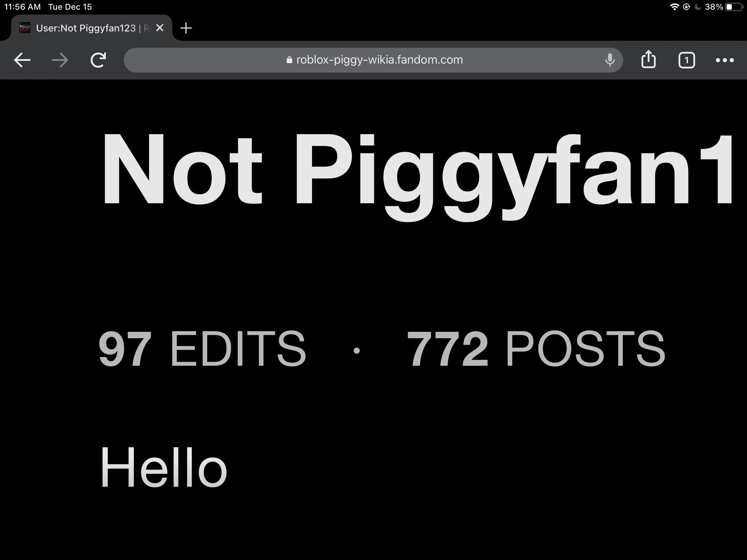Tap the Piggy favicon on the tab
This screenshot has width=747, height=560.
[25, 28]
